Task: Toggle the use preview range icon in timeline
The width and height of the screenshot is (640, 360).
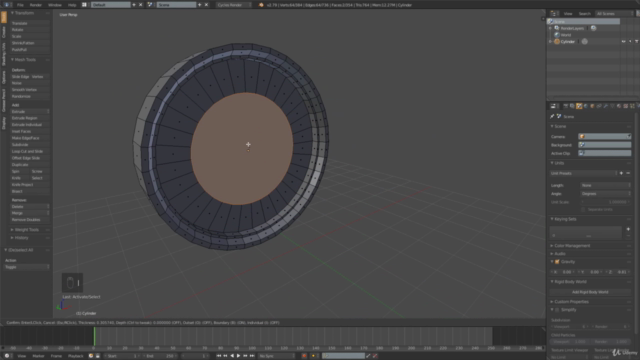Action: 91,356
